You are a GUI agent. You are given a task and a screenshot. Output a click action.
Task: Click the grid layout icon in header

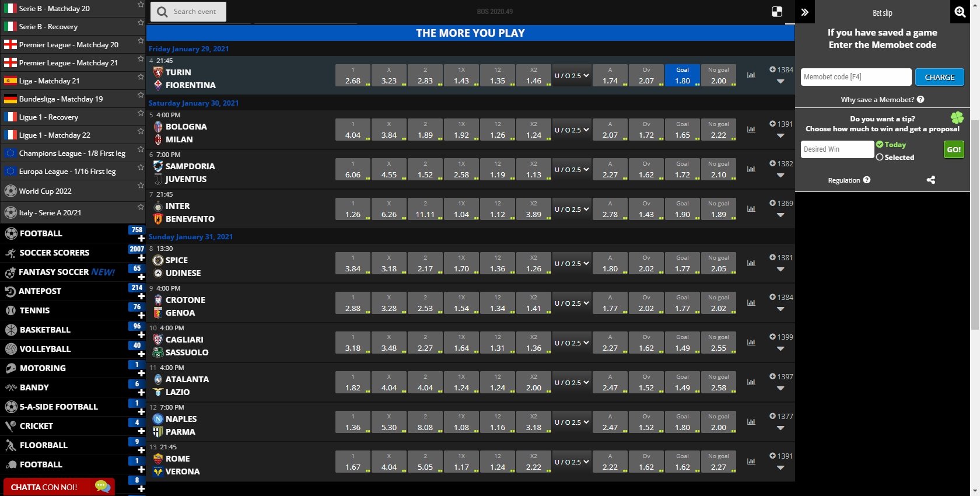click(x=777, y=12)
